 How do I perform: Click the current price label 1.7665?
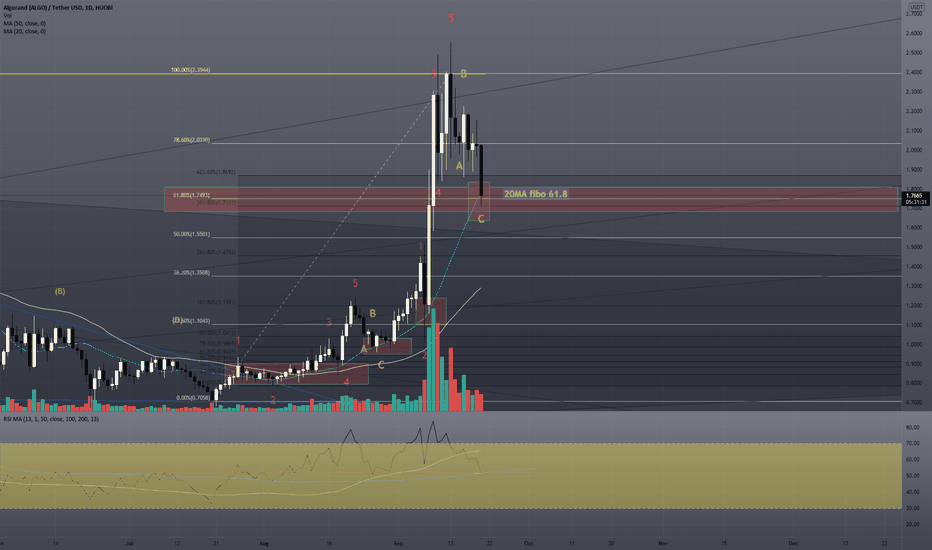point(916,196)
